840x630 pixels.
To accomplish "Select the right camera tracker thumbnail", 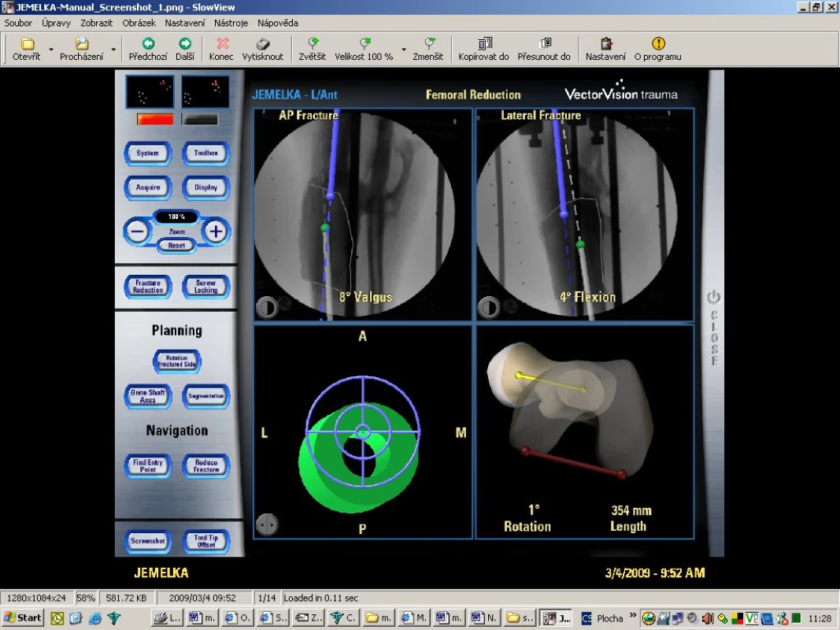I will click(205, 91).
